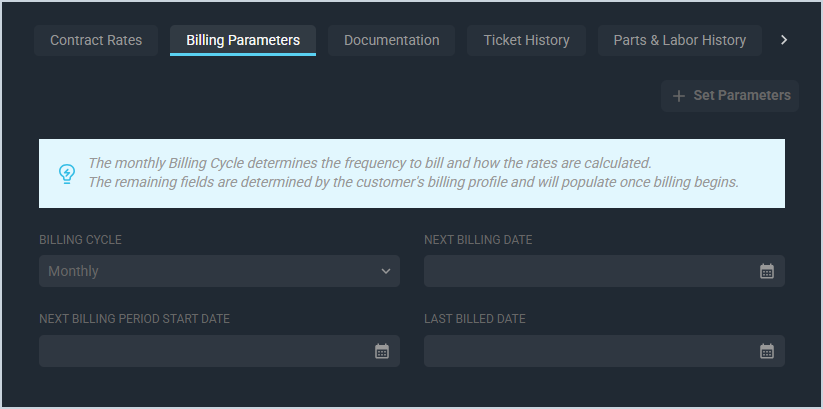Click inside the Next Billing Date field
This screenshot has height=409, width=823.
(590, 271)
